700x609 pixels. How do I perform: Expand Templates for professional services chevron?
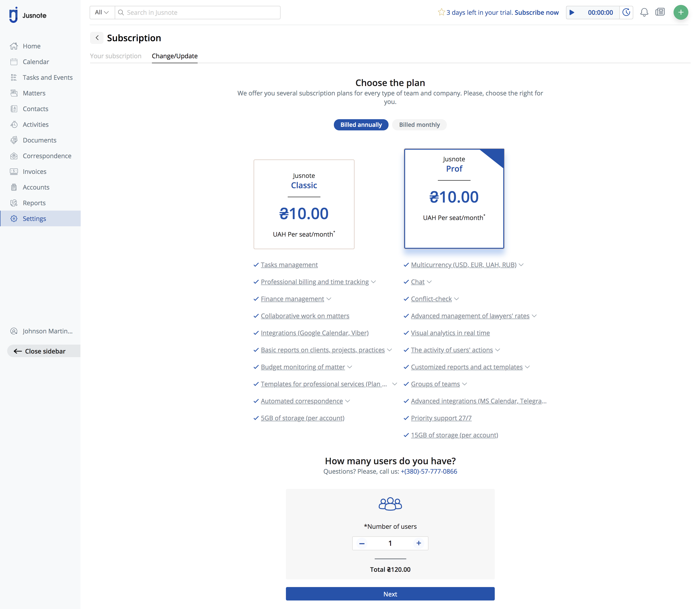pyautogui.click(x=395, y=384)
